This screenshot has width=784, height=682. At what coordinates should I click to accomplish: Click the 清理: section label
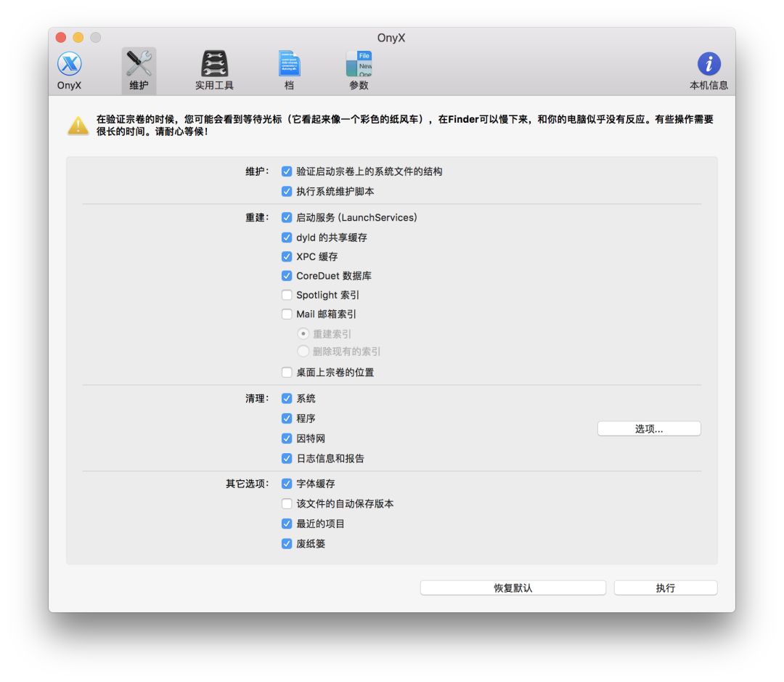pyautogui.click(x=257, y=399)
